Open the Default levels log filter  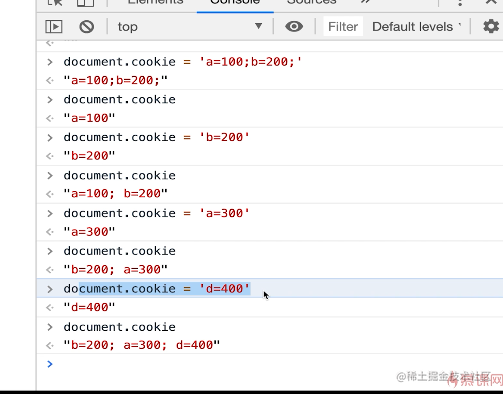point(417,27)
